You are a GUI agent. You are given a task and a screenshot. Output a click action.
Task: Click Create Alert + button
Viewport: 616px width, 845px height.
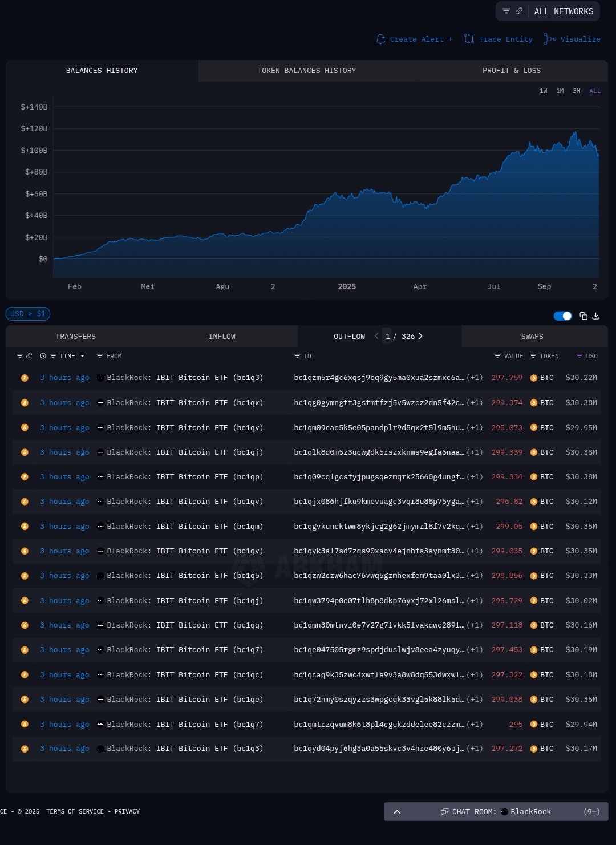(415, 39)
